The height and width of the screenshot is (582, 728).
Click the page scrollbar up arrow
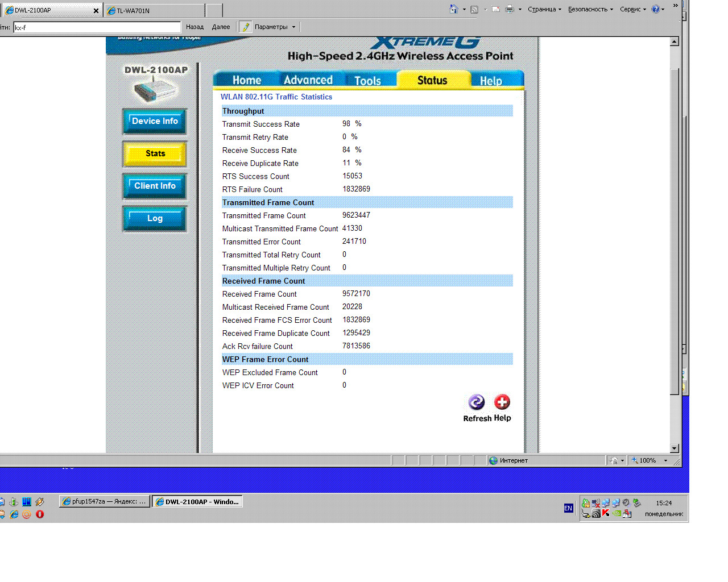pyautogui.click(x=675, y=41)
